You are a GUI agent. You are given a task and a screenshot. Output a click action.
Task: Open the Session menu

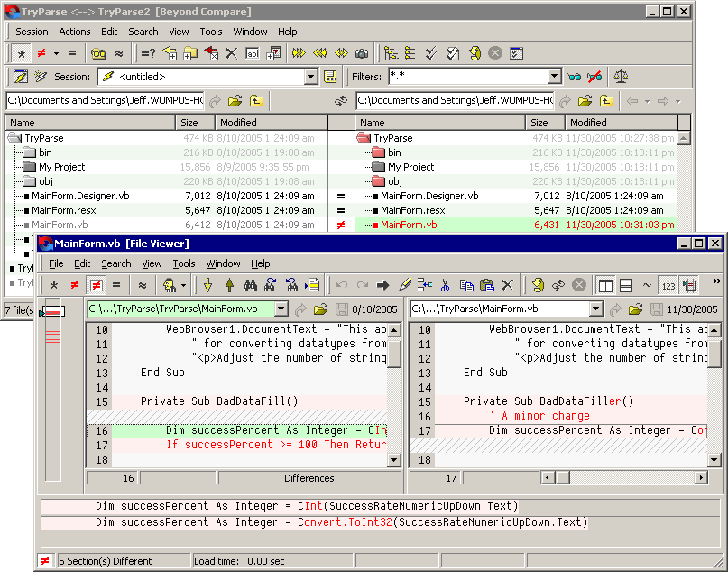(x=32, y=32)
